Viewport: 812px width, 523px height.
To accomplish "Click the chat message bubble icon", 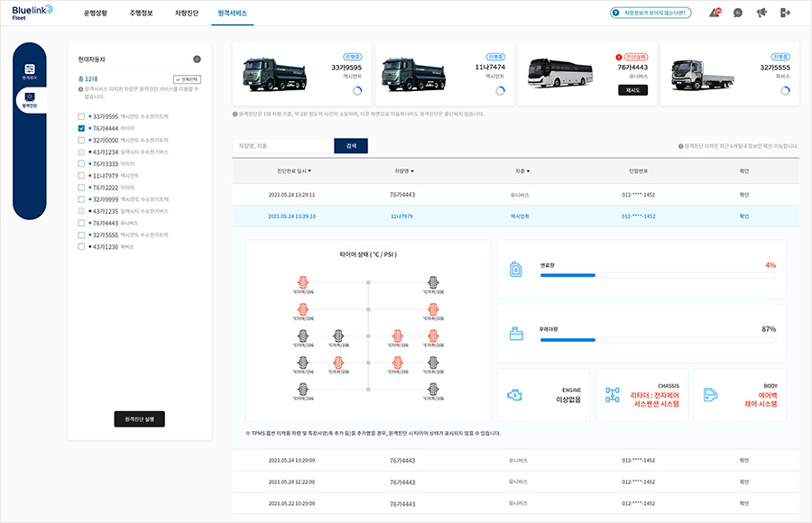I will [x=738, y=13].
